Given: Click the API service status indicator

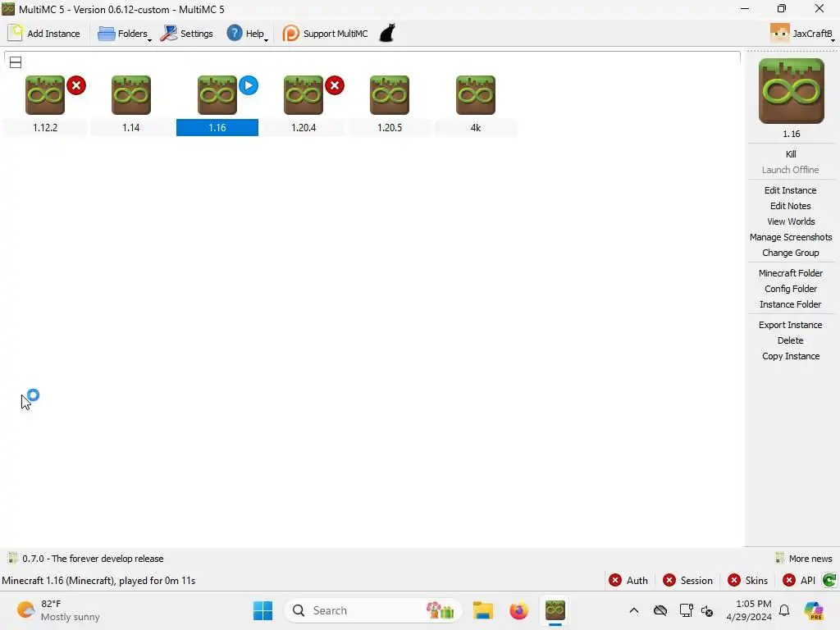Looking at the screenshot, I should [x=799, y=580].
